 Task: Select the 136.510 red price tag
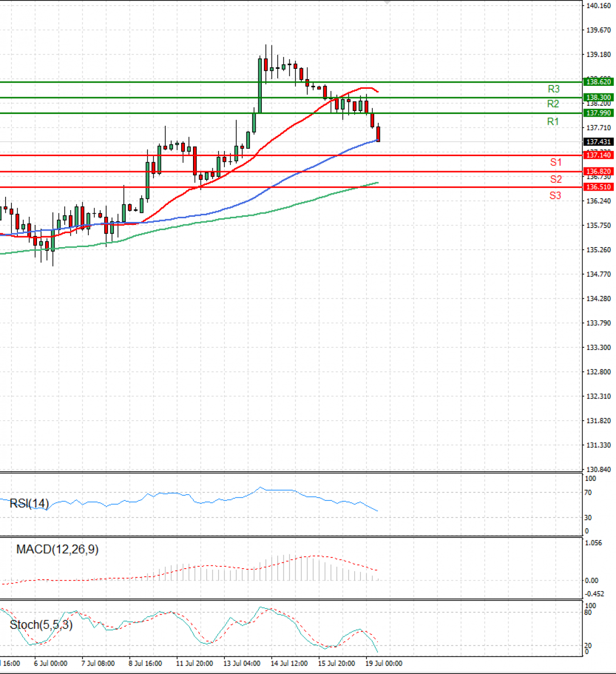pos(599,187)
